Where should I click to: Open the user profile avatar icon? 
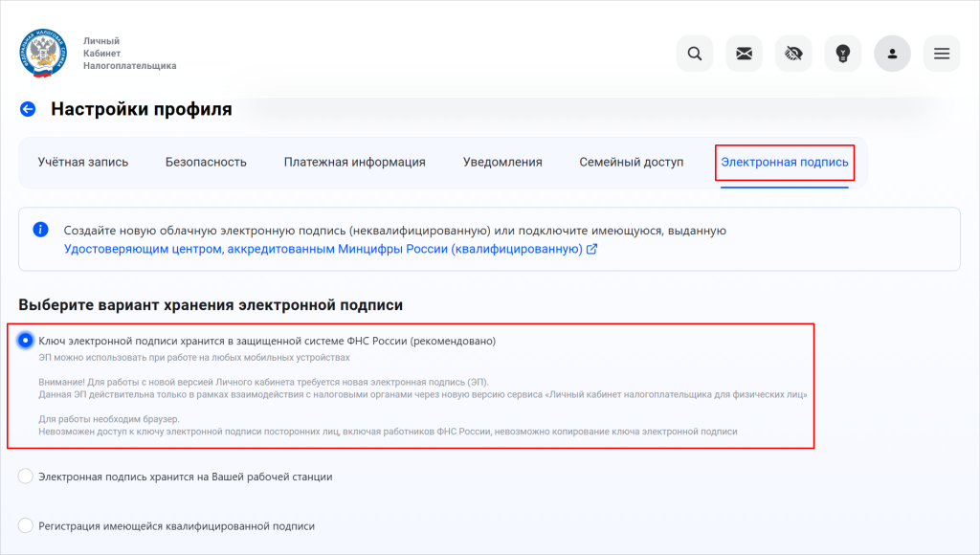[892, 54]
